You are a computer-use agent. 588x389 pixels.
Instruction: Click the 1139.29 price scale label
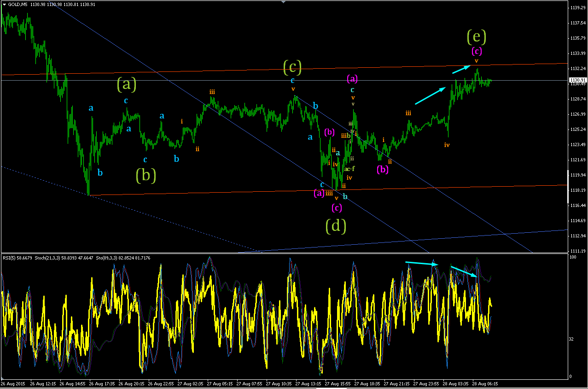coord(577,8)
